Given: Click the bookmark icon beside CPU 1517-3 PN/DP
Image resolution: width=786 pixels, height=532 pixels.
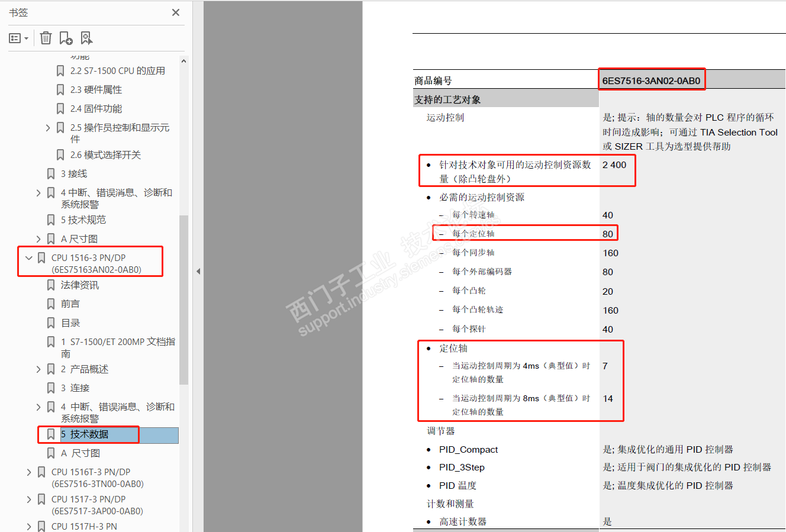Looking at the screenshot, I should coord(41,499).
